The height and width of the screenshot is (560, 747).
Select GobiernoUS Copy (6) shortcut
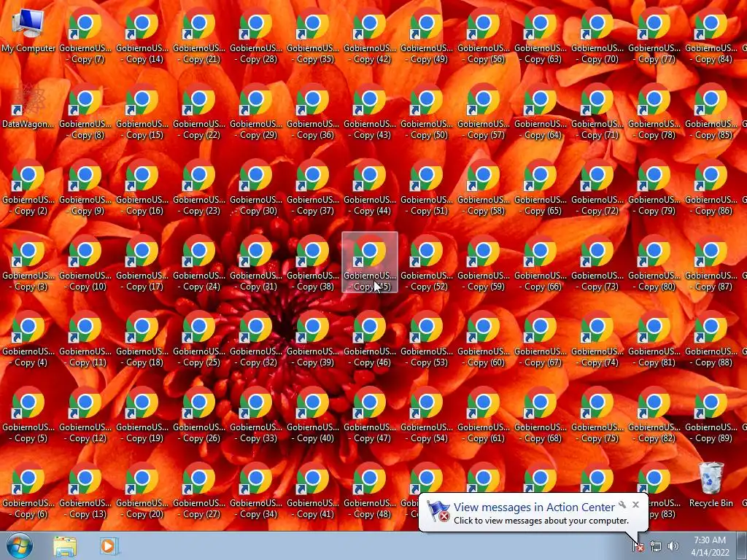coord(28,490)
